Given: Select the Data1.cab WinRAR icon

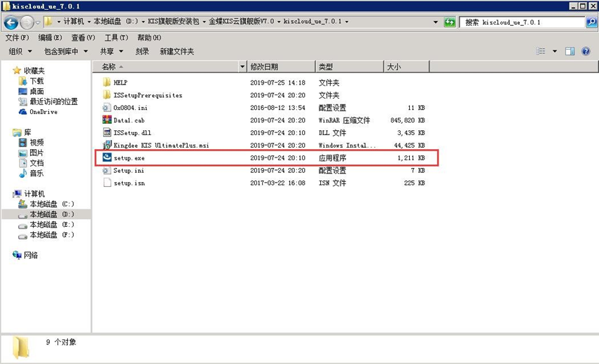Looking at the screenshot, I should point(106,120).
